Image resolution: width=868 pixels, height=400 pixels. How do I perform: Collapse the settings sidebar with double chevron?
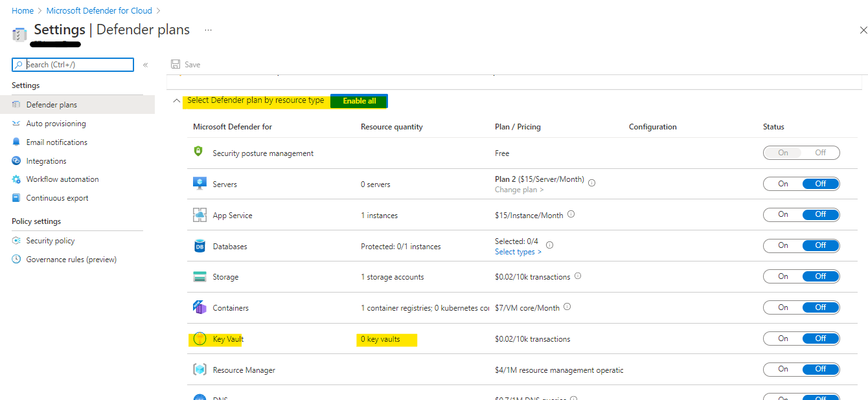click(146, 65)
